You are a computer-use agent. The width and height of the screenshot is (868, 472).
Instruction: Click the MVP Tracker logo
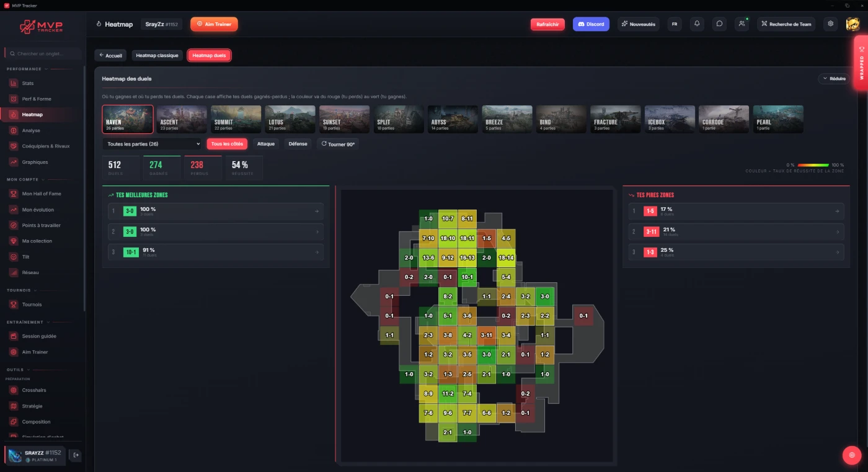coord(42,27)
